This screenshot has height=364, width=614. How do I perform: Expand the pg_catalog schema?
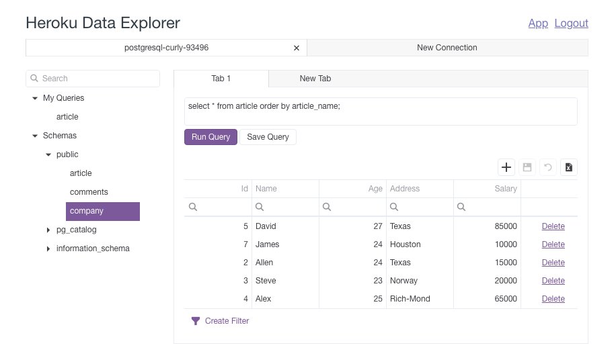coord(48,230)
